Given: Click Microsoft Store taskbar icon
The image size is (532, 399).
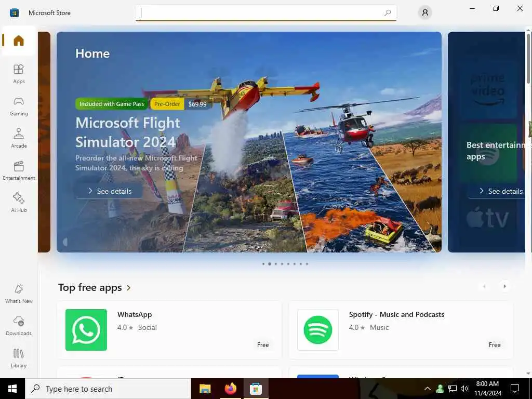Looking at the screenshot, I should (256, 389).
